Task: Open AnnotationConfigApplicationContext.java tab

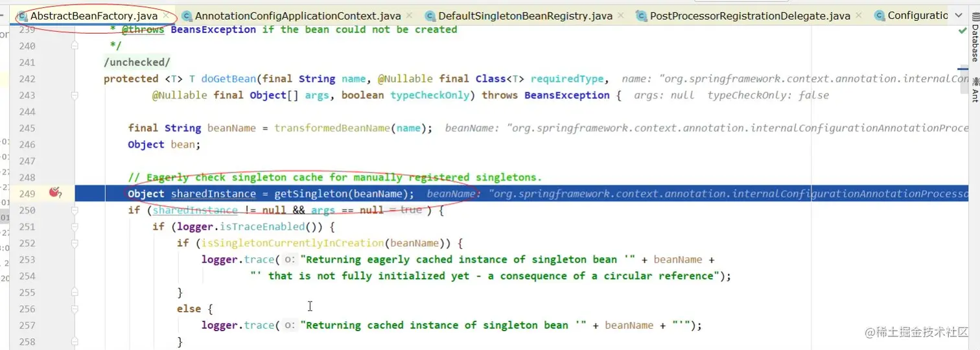Action: point(297,16)
